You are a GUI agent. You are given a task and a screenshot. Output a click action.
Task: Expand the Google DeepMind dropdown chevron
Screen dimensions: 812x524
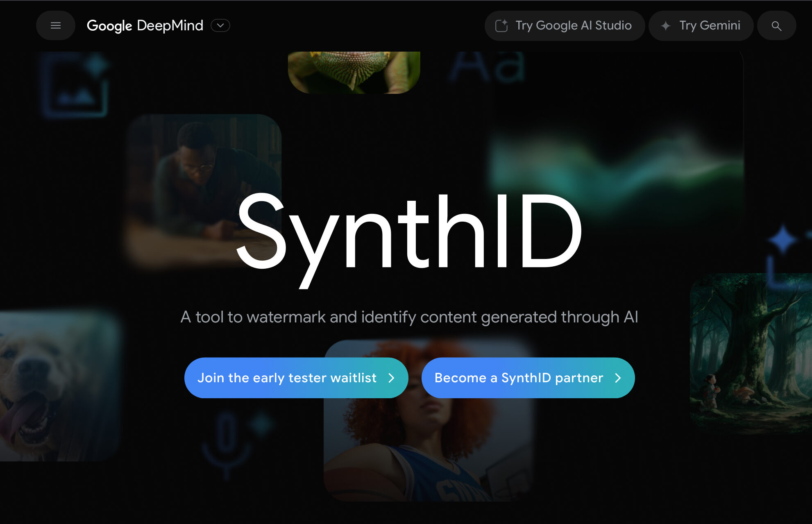coord(220,25)
